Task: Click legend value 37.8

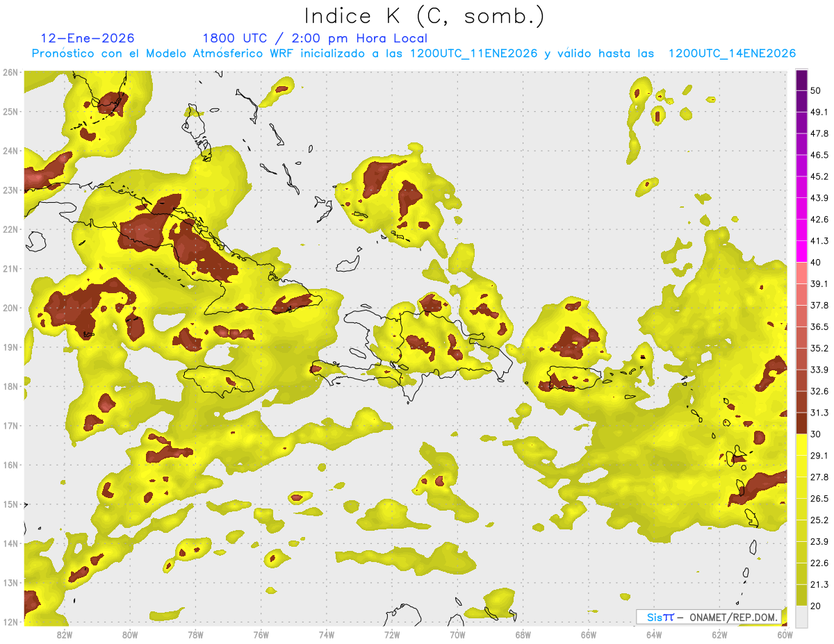Action: (819, 306)
